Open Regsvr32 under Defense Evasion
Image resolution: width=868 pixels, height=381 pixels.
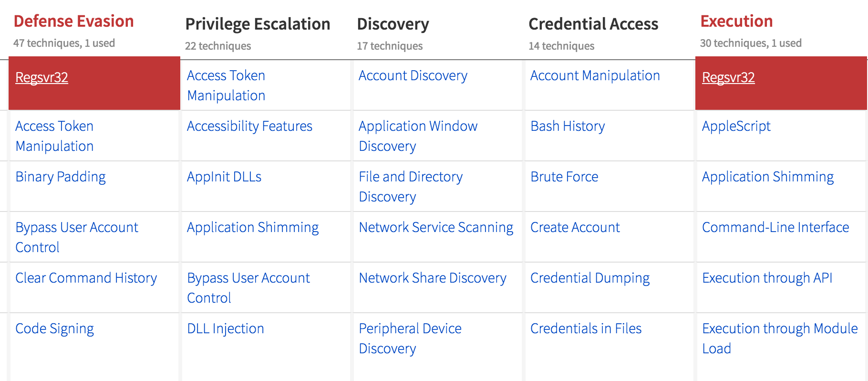[41, 77]
